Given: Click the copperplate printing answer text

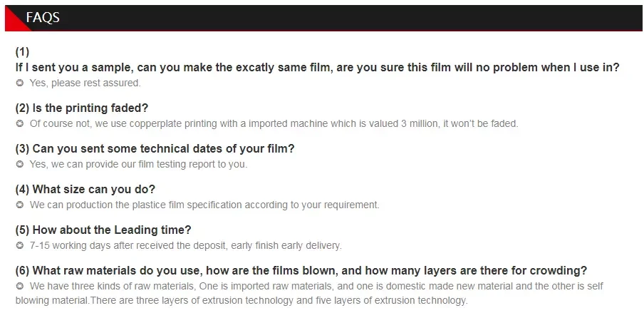Looking at the screenshot, I should (274, 123).
